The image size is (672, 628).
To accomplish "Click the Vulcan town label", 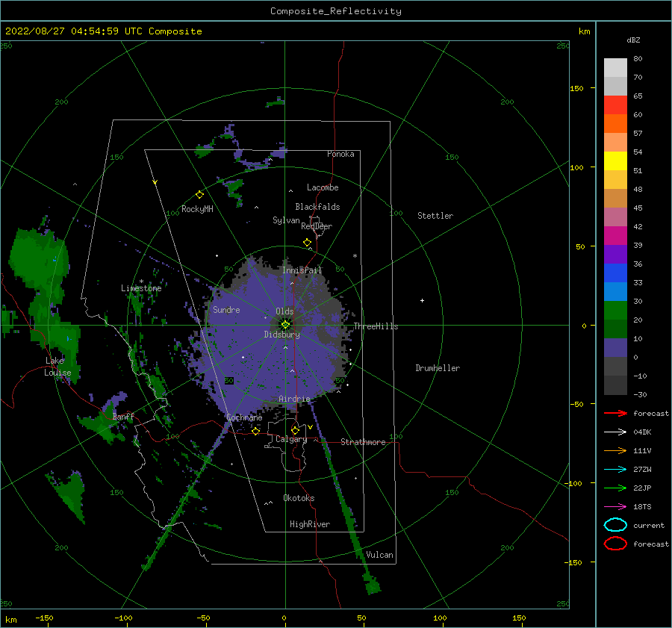I will pos(380,555).
